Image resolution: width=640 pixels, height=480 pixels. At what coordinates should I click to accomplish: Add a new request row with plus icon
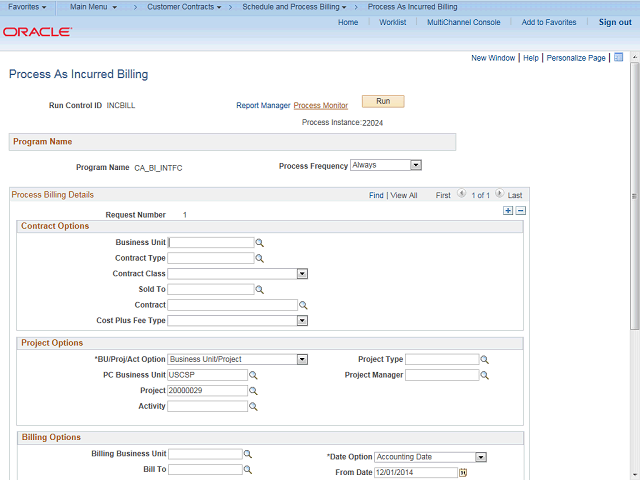[508, 211]
